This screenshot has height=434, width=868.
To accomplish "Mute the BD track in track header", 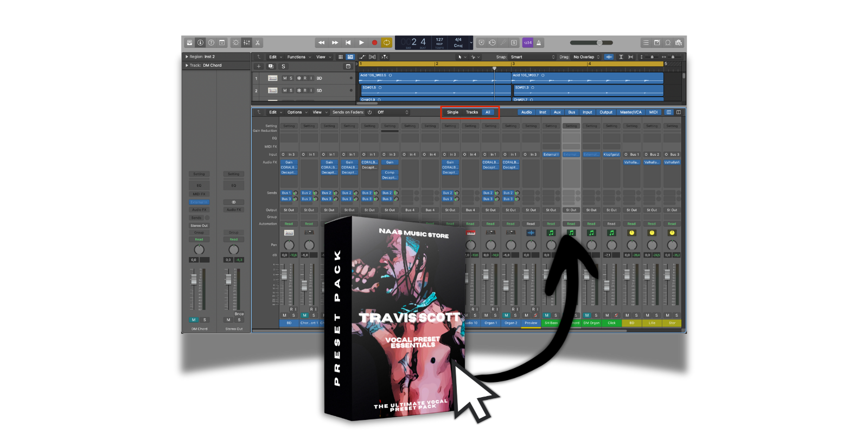I will [x=285, y=78].
